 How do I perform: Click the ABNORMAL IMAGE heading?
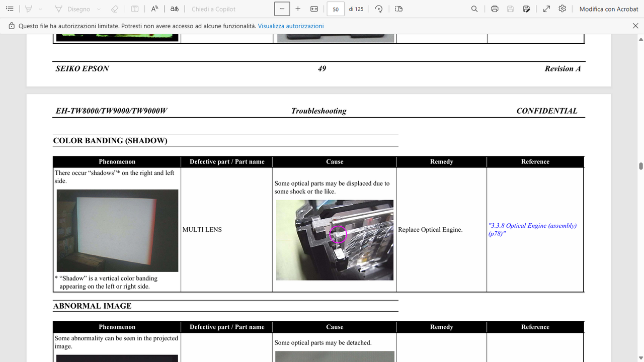(x=92, y=306)
